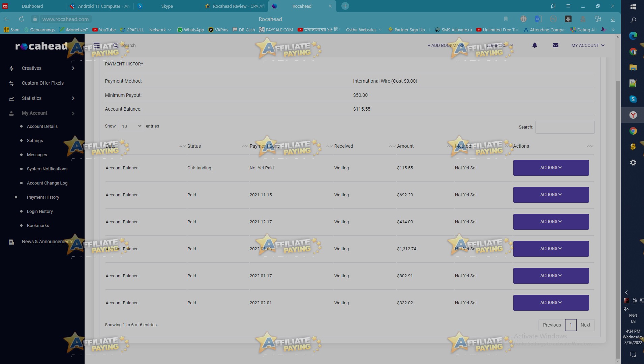Click the notification bell icon
This screenshot has height=364, width=644.
coord(534,45)
